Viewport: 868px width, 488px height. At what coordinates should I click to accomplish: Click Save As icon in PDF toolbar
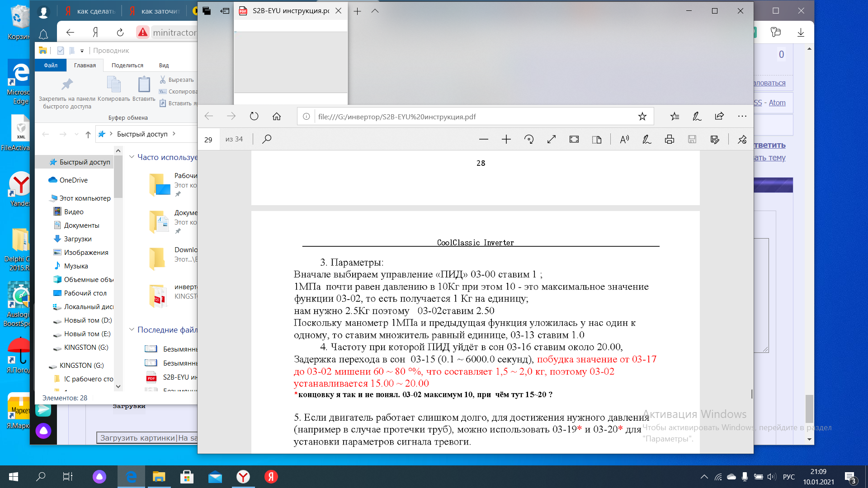click(715, 140)
